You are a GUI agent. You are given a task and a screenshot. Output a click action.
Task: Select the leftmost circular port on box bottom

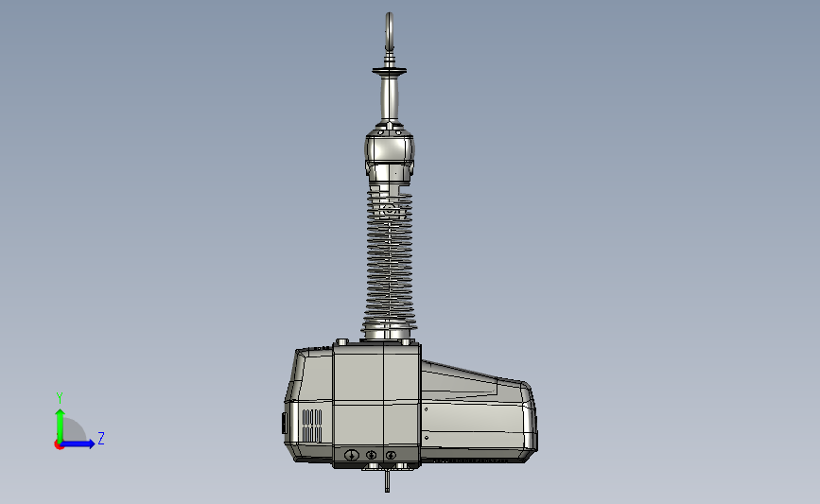pos(352,455)
